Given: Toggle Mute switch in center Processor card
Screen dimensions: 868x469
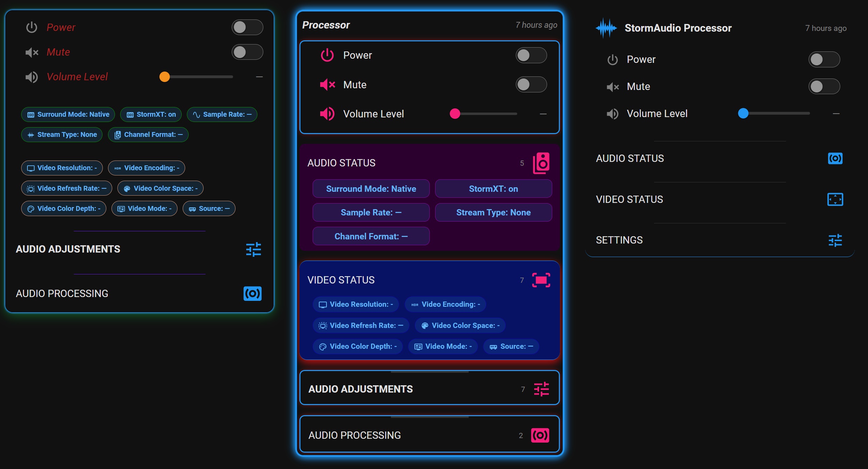Looking at the screenshot, I should point(531,84).
